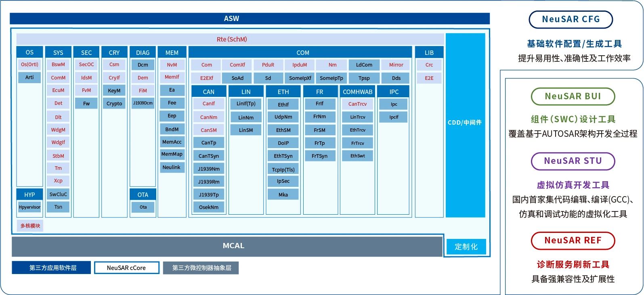The width and height of the screenshot is (644, 295).
Task: Click the TcpIp(Tls) module box
Action: (283, 169)
